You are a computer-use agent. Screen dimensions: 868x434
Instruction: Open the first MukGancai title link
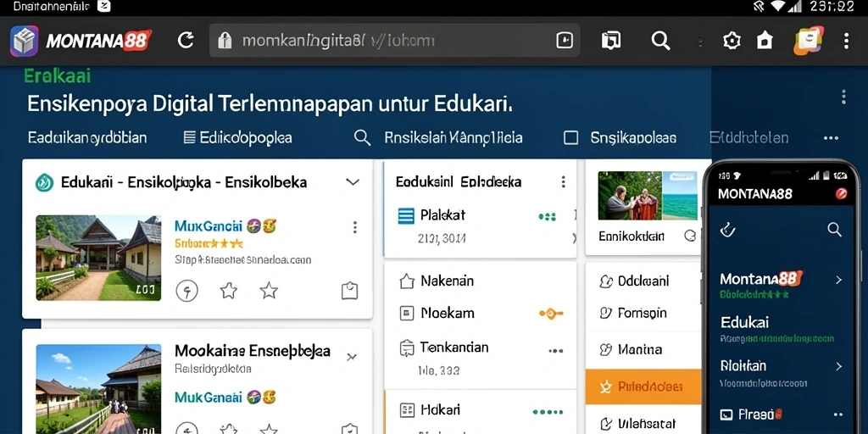(x=209, y=225)
